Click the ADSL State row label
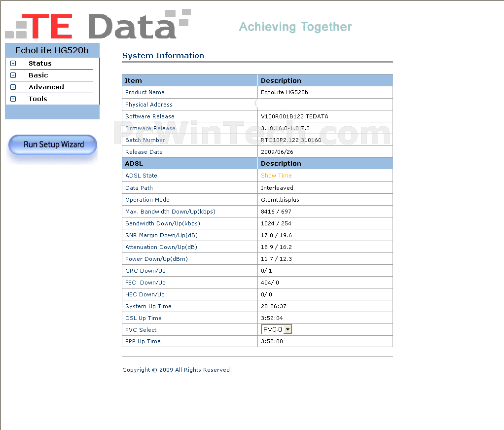 point(141,176)
